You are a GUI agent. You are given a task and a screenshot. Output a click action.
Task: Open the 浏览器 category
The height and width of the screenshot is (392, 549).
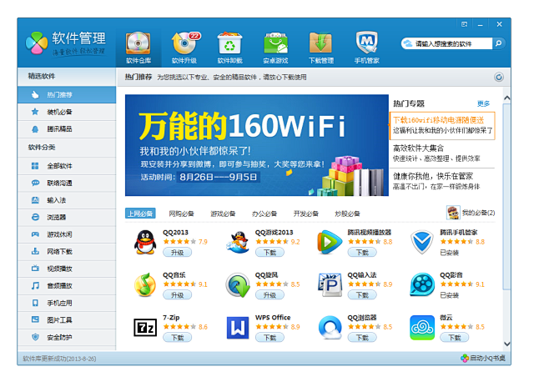[x=67, y=218]
